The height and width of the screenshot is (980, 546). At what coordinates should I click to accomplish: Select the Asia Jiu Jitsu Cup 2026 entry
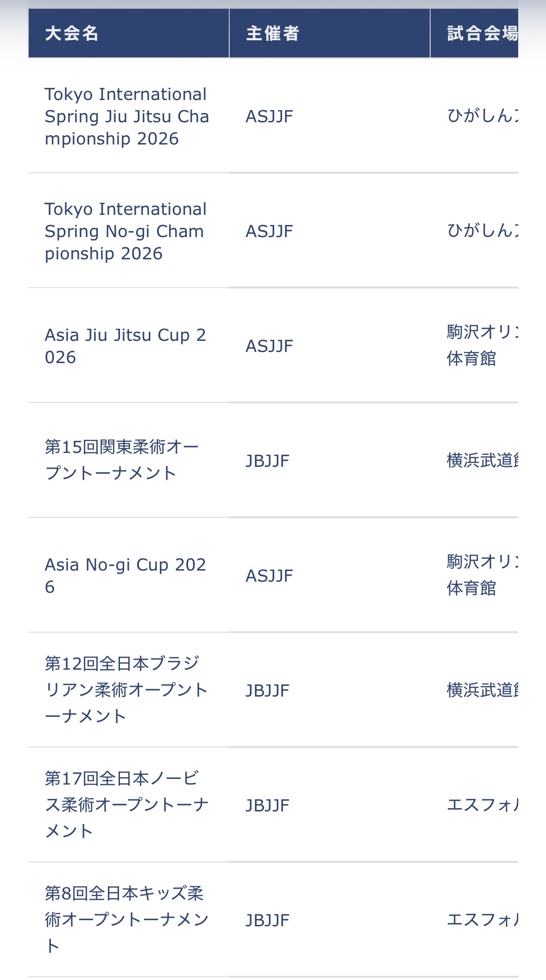125,346
